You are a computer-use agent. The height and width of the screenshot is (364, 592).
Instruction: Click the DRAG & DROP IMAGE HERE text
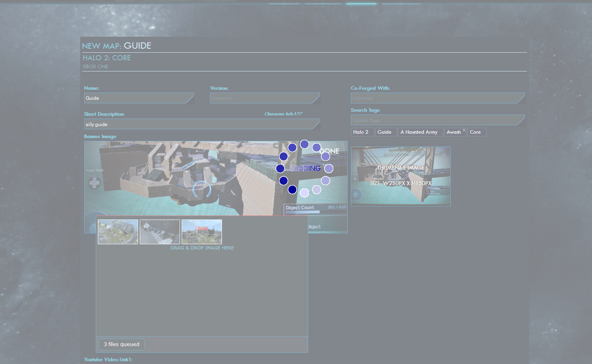(202, 248)
